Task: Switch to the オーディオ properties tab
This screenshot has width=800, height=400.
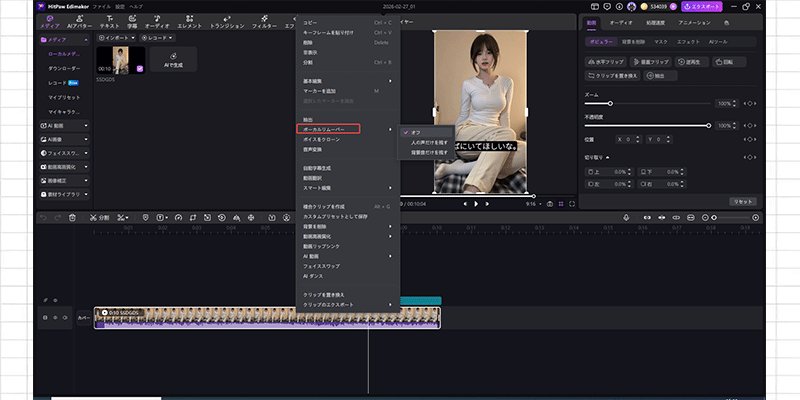Action: click(x=621, y=23)
